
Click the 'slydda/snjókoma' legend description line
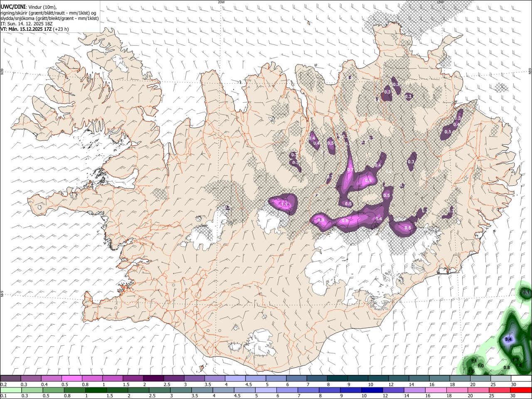pos(49,18)
